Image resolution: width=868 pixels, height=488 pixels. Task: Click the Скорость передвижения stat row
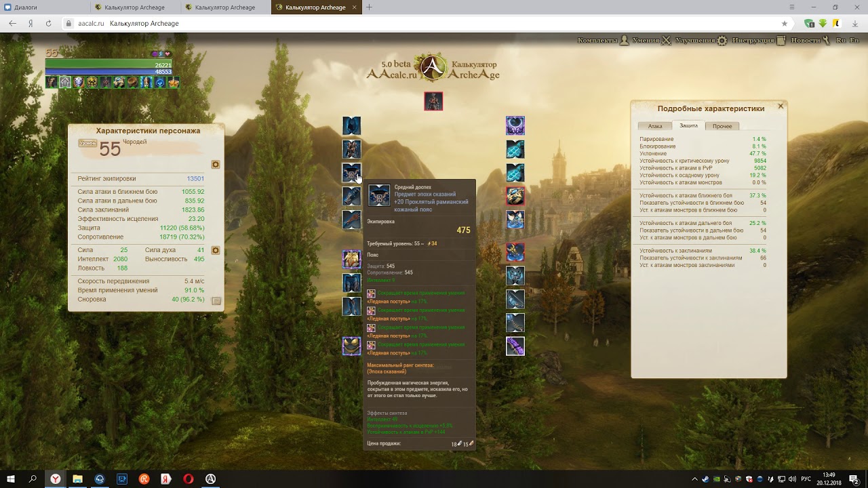pyautogui.click(x=141, y=281)
